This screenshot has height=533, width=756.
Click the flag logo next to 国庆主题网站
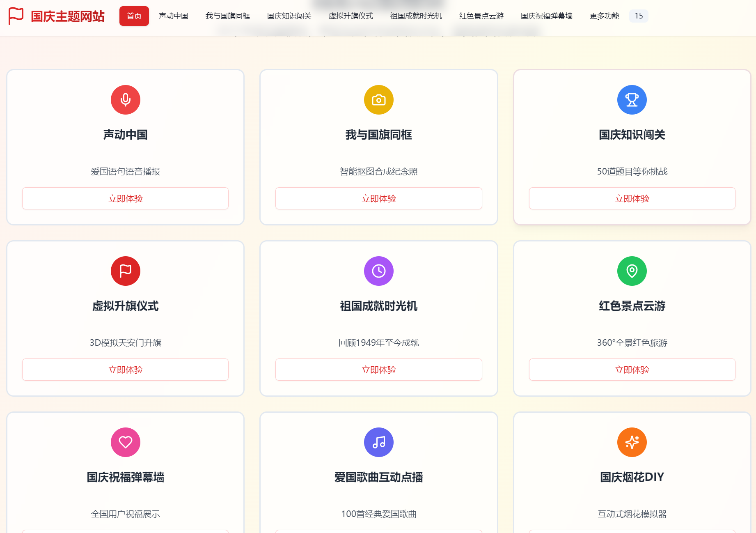tap(16, 16)
